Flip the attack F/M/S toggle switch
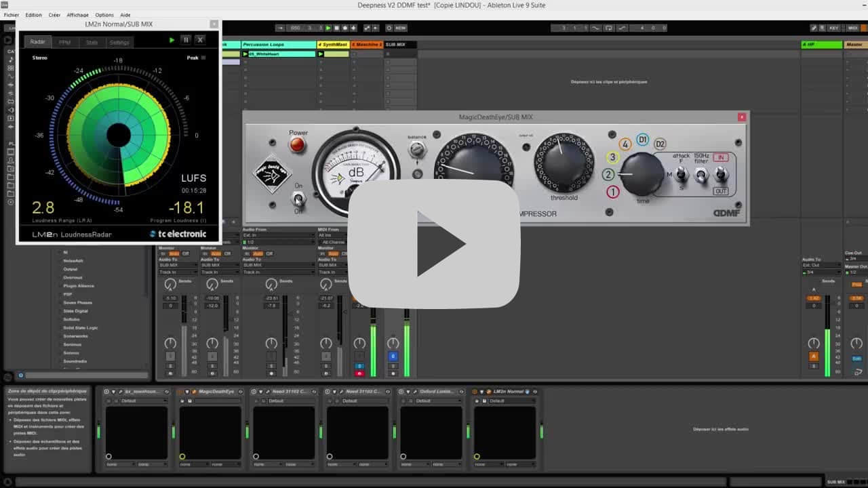The image size is (868, 488). click(682, 175)
